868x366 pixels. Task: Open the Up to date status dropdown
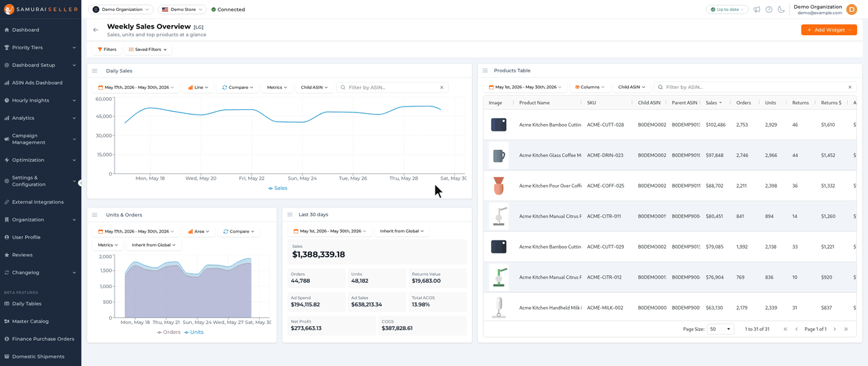[x=727, y=9]
